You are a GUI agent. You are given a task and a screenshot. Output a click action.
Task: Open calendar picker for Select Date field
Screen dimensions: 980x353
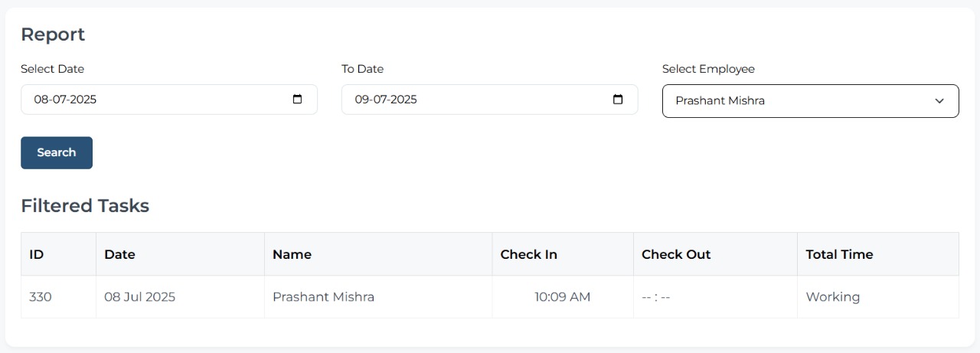(x=298, y=100)
